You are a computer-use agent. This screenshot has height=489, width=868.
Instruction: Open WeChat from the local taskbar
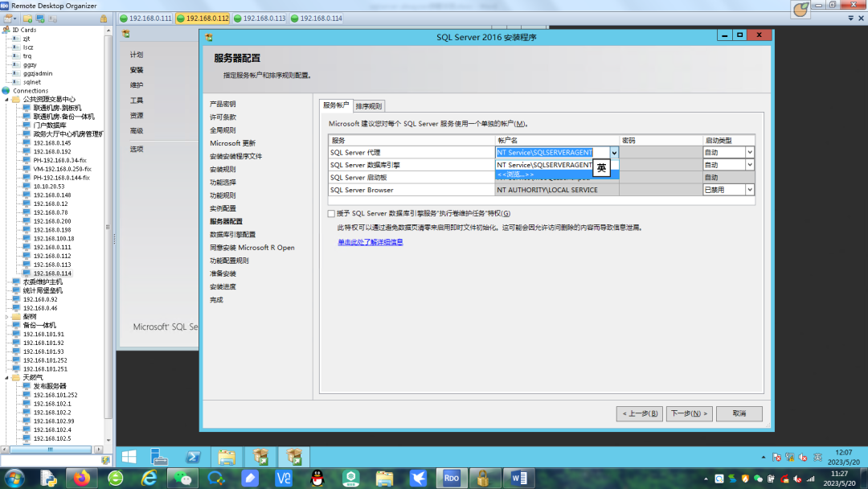182,478
